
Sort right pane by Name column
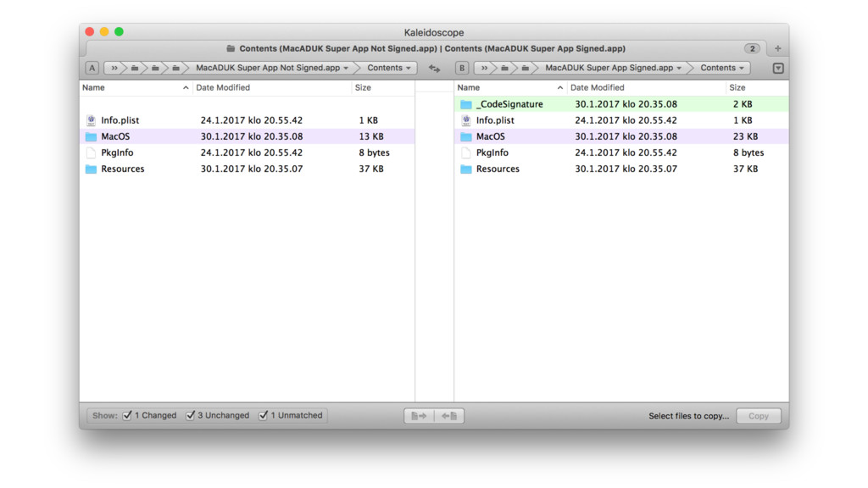tap(510, 87)
